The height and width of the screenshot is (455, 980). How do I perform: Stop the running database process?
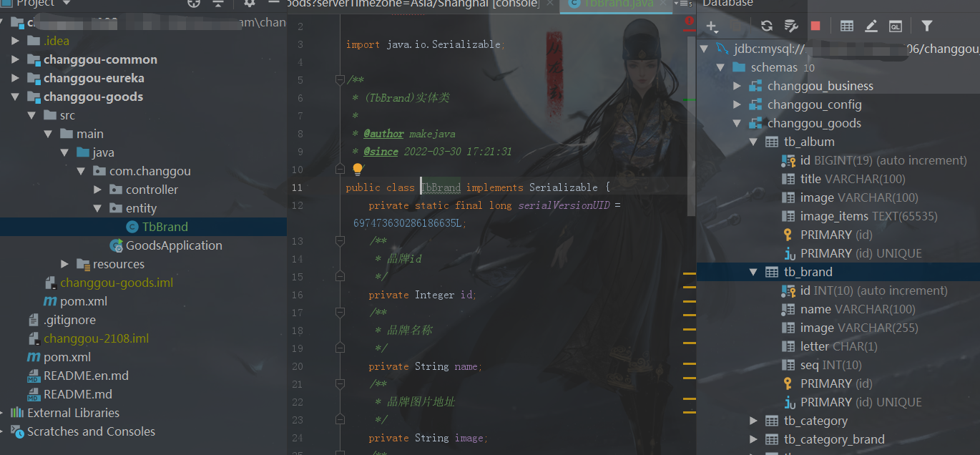[x=815, y=26]
